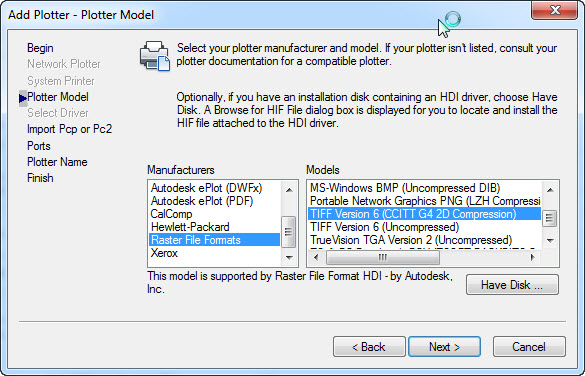Click the Have Disk button
Screen dimensions: 585x376
click(x=512, y=285)
